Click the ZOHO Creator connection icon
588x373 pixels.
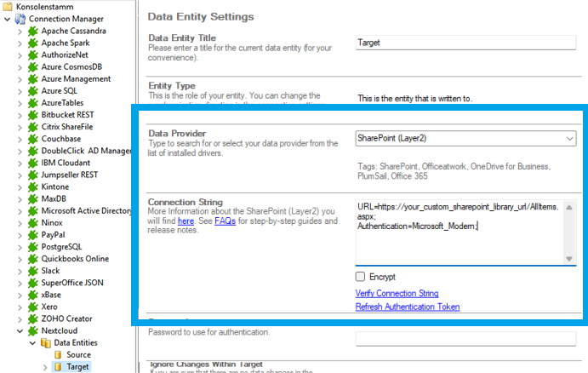click(x=33, y=319)
